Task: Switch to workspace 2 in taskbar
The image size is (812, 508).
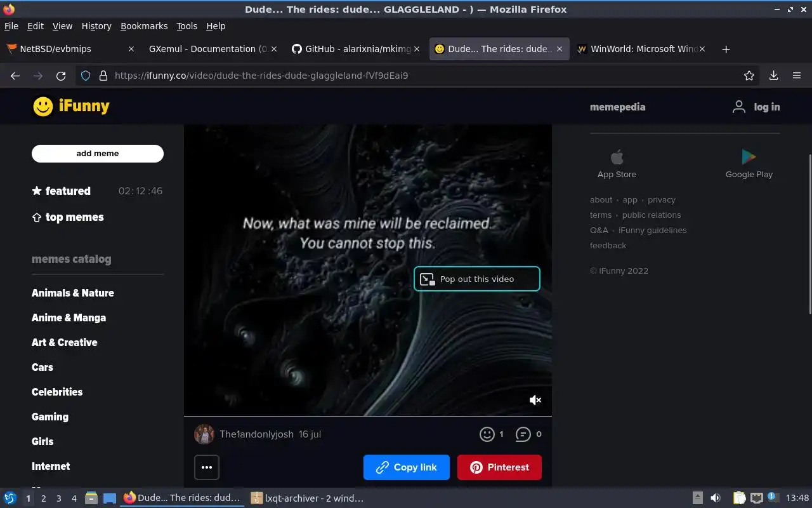Action: [43, 498]
